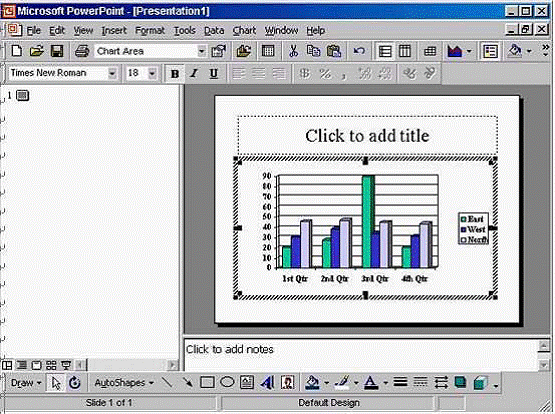Open the Chart menu
The width and height of the screenshot is (555, 414).
(x=244, y=31)
